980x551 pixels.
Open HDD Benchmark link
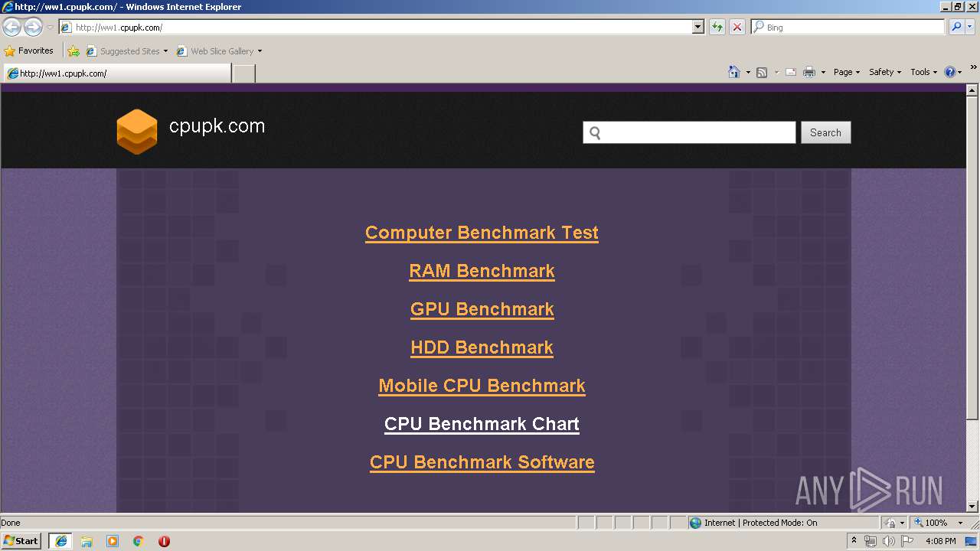482,347
